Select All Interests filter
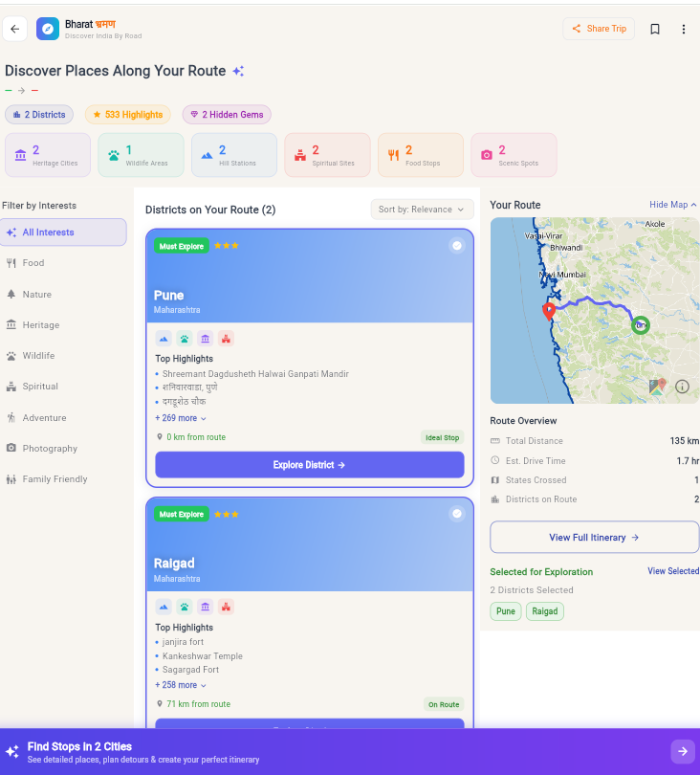 (63, 232)
